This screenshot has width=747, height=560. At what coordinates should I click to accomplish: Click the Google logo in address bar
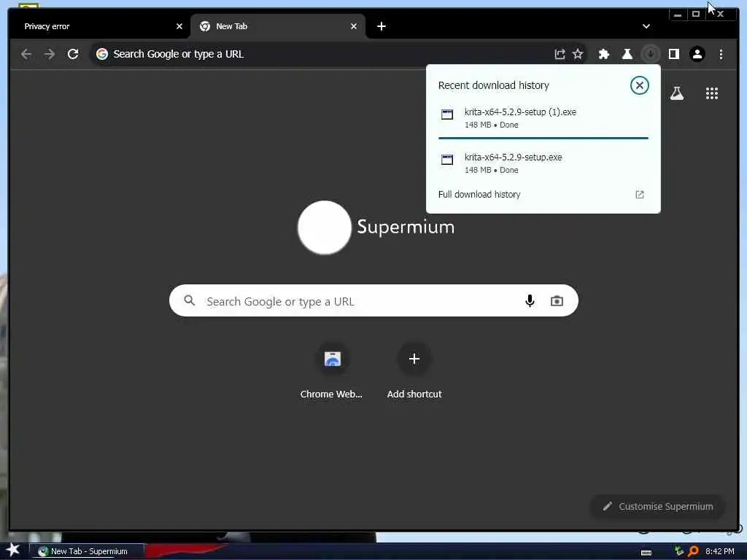pos(102,54)
